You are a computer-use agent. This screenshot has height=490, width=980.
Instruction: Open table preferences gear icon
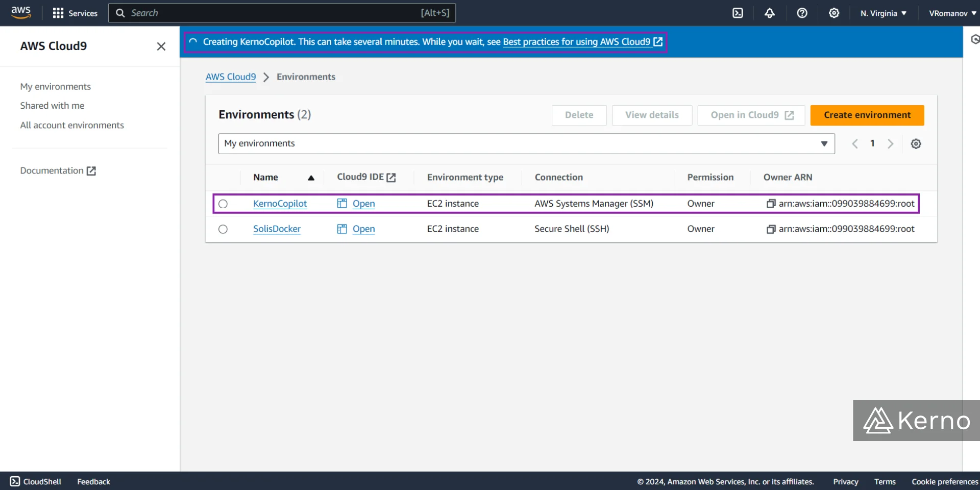coord(916,144)
